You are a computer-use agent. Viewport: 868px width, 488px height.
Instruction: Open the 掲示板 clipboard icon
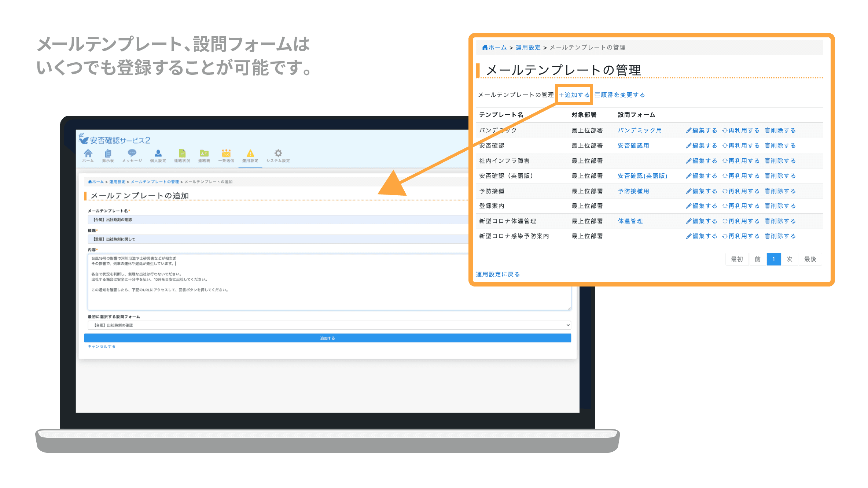point(108,153)
